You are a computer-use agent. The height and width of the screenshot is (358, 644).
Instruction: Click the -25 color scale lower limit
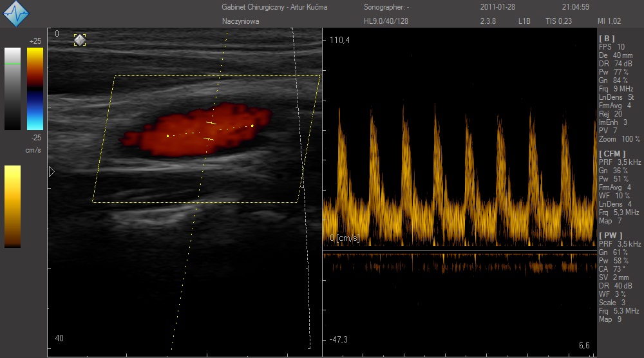click(x=36, y=138)
